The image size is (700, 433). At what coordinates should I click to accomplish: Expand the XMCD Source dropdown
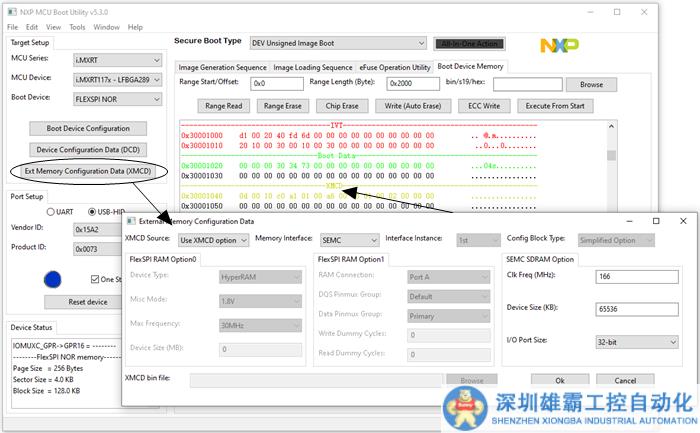pos(212,240)
